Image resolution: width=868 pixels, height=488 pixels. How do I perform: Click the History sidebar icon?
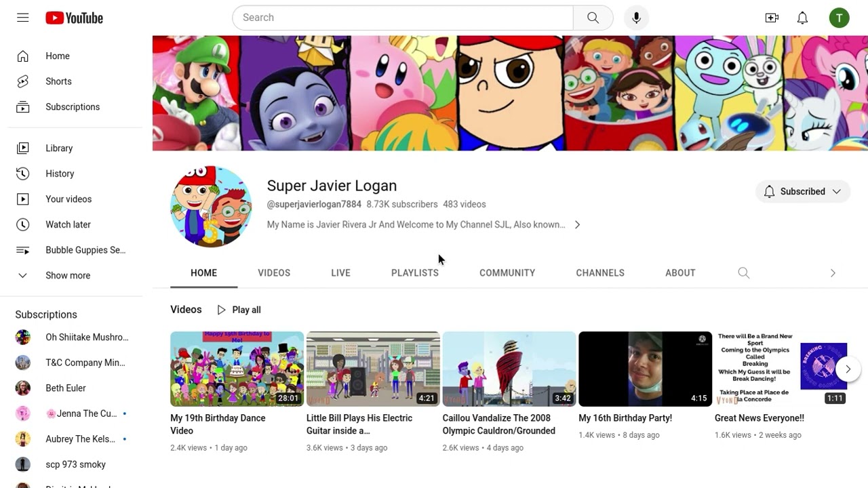pyautogui.click(x=23, y=174)
